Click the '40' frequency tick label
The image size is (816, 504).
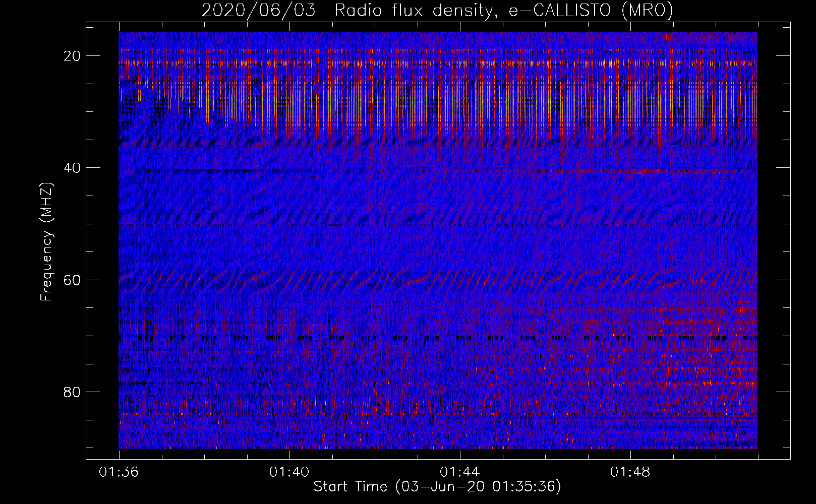pyautogui.click(x=73, y=168)
